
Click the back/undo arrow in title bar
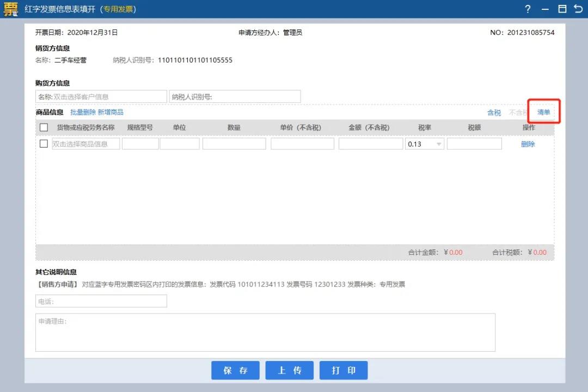pyautogui.click(x=579, y=9)
